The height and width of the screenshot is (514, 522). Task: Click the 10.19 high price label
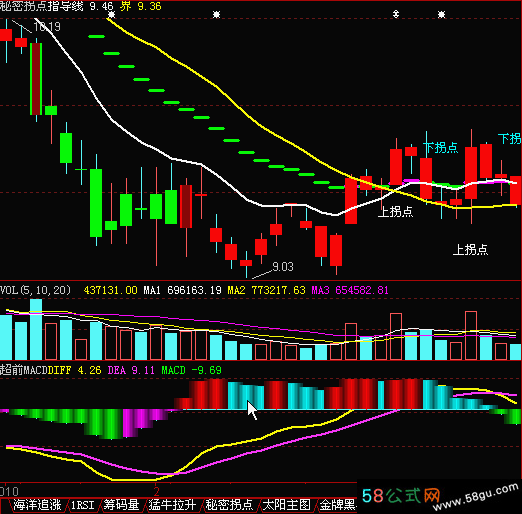(47, 27)
